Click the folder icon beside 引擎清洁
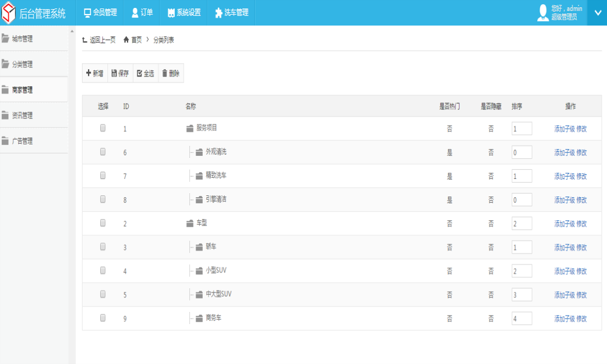The width and height of the screenshot is (607, 364). click(x=199, y=200)
